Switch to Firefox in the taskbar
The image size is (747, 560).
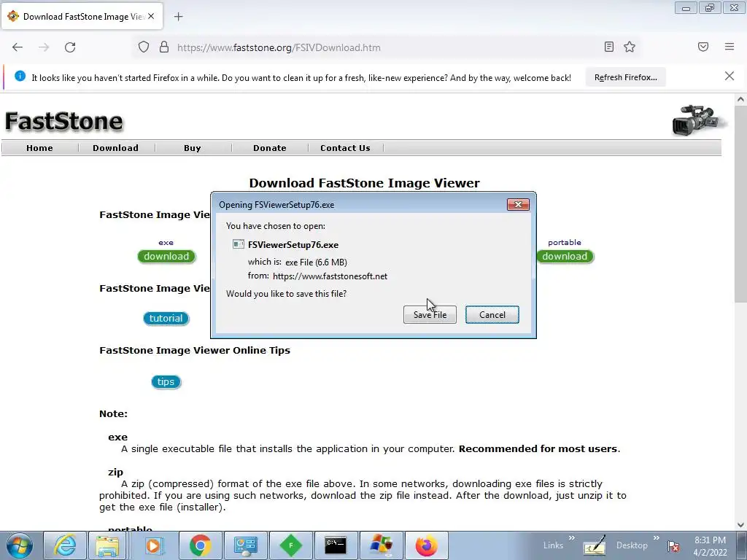pos(426,545)
